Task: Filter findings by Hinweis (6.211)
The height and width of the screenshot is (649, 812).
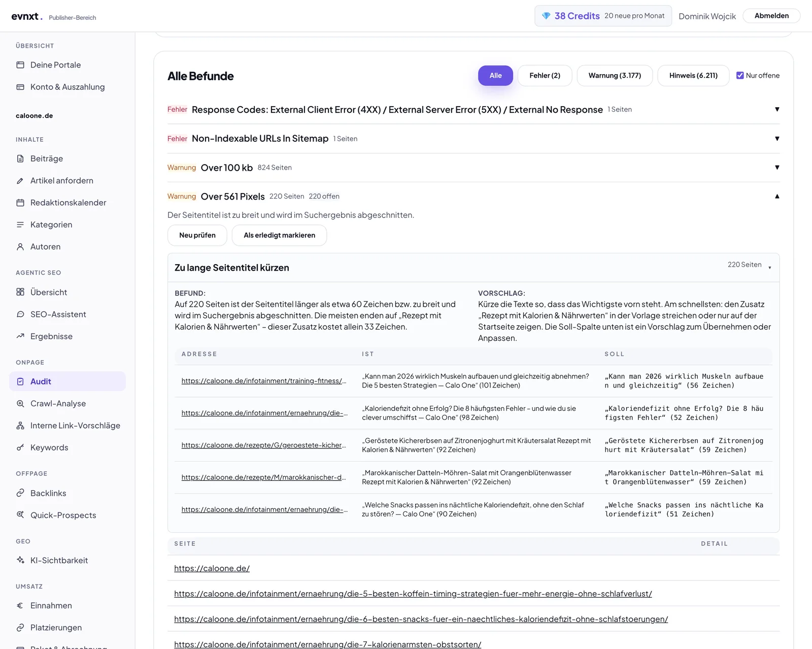Action: tap(693, 76)
